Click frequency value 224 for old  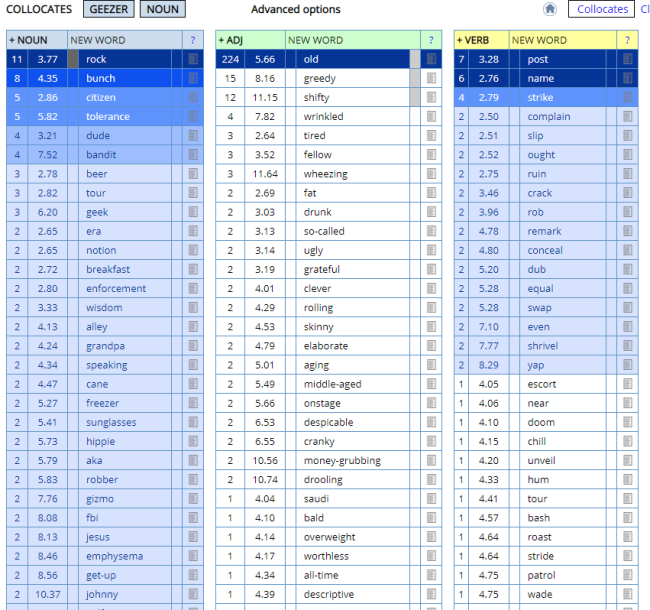230,59
